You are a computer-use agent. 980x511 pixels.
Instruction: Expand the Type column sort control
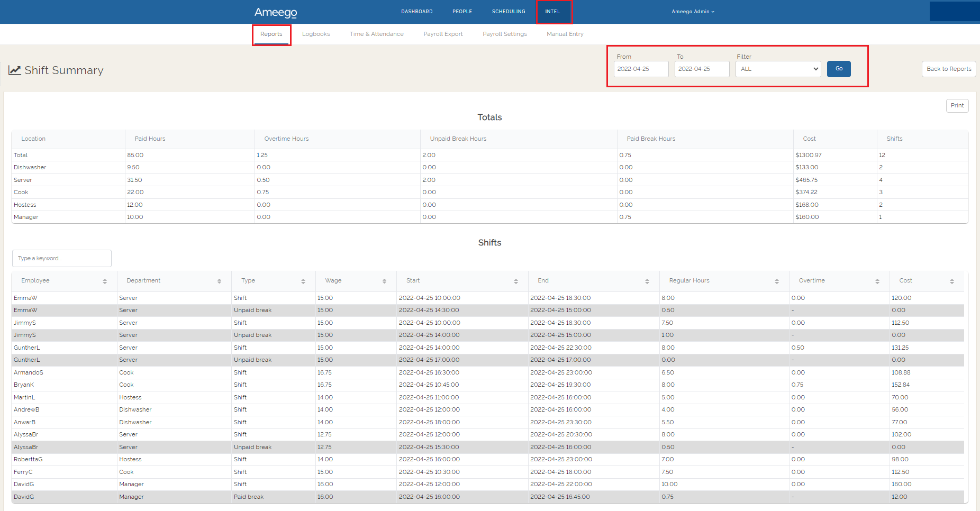(304, 281)
